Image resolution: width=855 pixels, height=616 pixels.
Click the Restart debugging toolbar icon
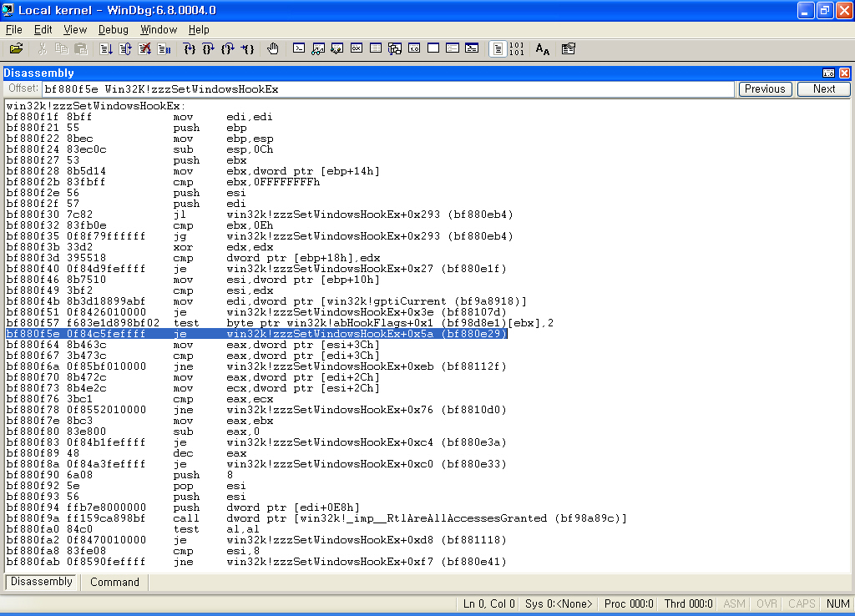coord(125,49)
